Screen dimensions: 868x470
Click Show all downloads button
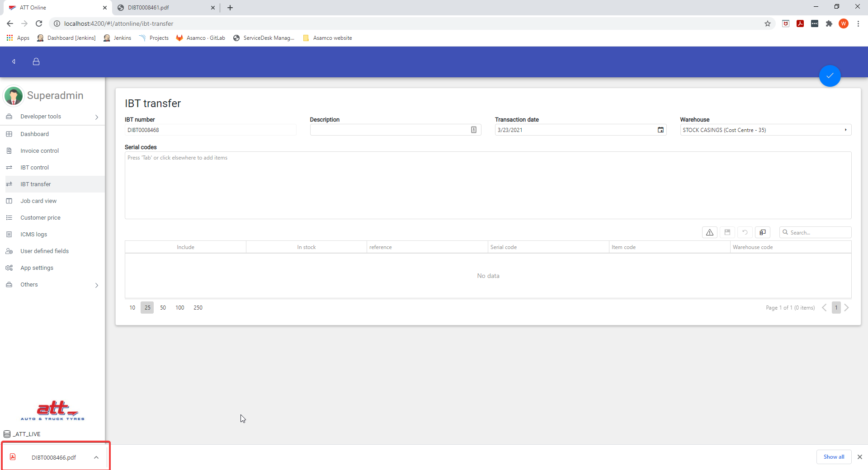tap(833, 457)
